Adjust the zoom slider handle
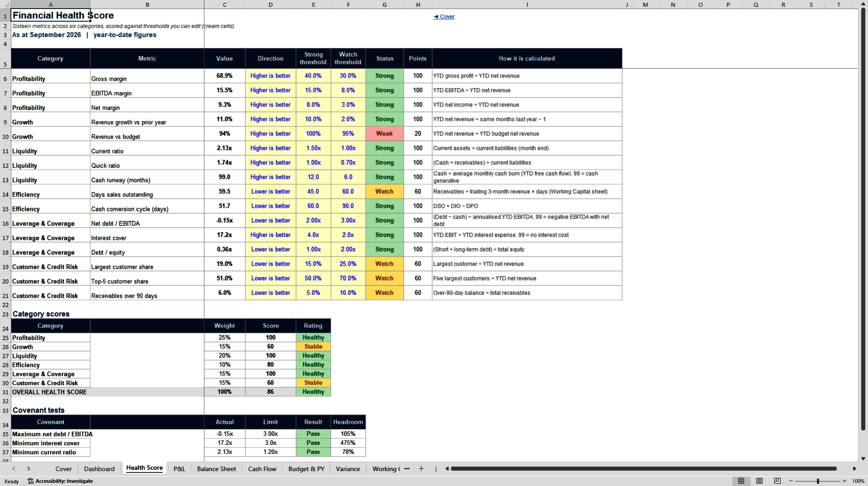Screen dimensions: 868x486 pos(818,481)
